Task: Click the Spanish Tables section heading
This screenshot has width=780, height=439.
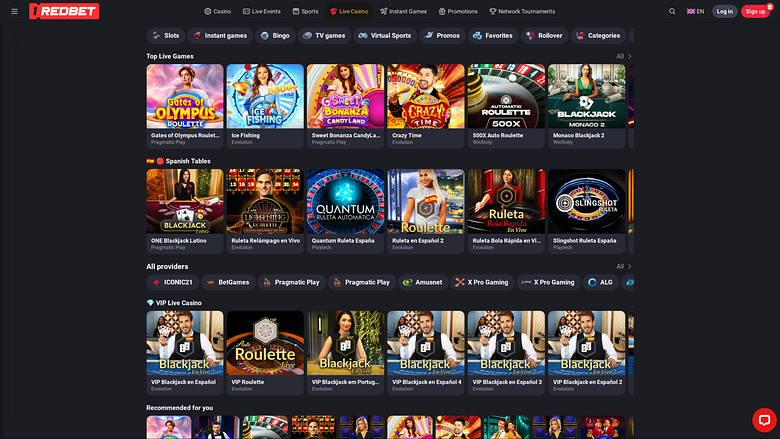Action: [179, 161]
